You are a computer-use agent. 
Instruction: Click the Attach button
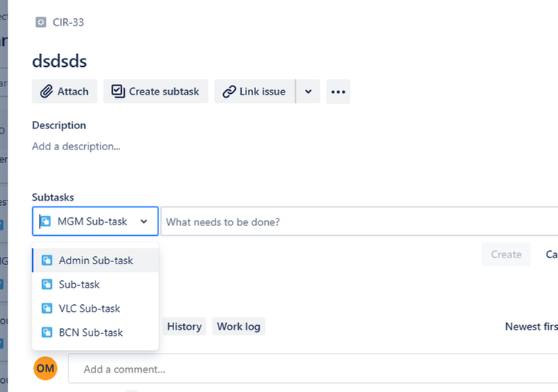click(65, 92)
